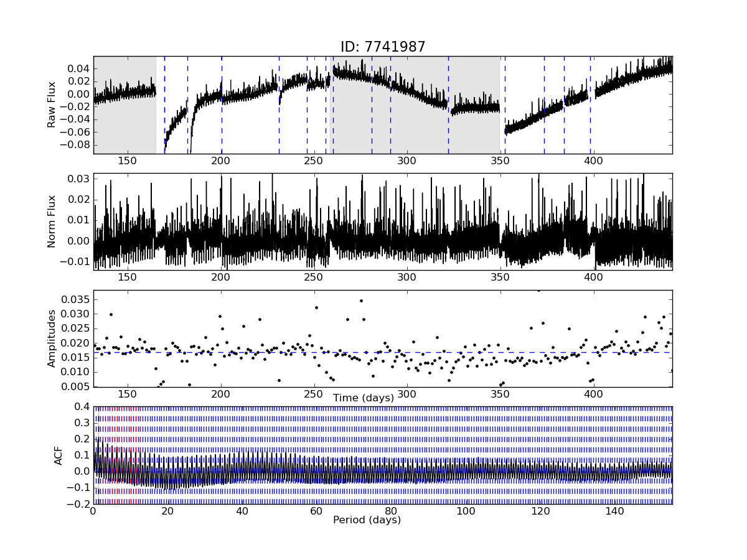
Task: Click the 0.005 tick on Amplitudes axis
Action: click(x=75, y=386)
